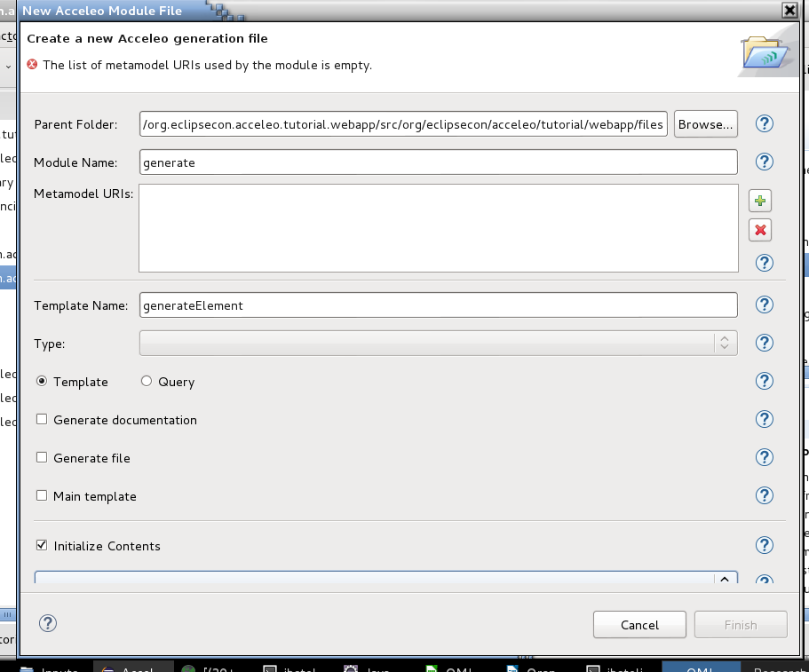Click the "Metamodel URIs:" label

[83, 194]
